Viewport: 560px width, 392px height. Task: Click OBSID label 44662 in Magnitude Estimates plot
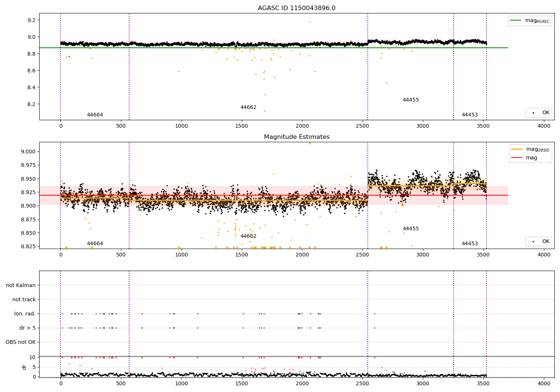[x=248, y=236]
